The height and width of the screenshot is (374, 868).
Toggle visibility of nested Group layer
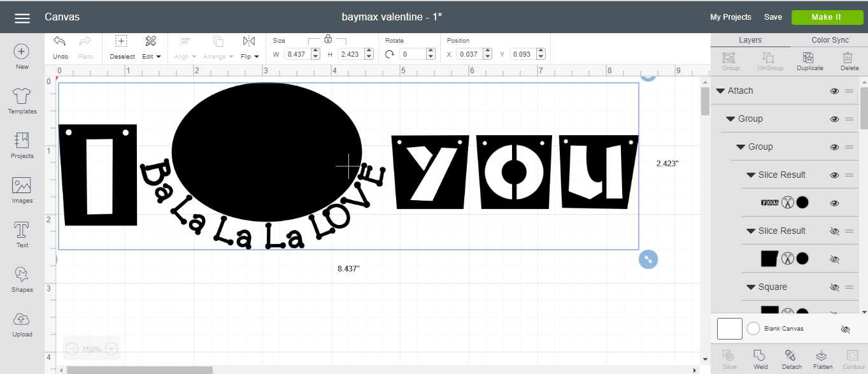[834, 147]
